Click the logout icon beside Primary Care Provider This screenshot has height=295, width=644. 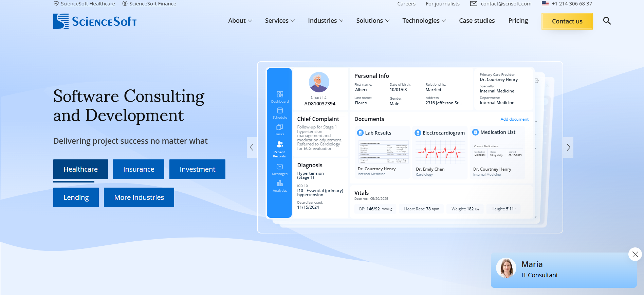(x=537, y=81)
